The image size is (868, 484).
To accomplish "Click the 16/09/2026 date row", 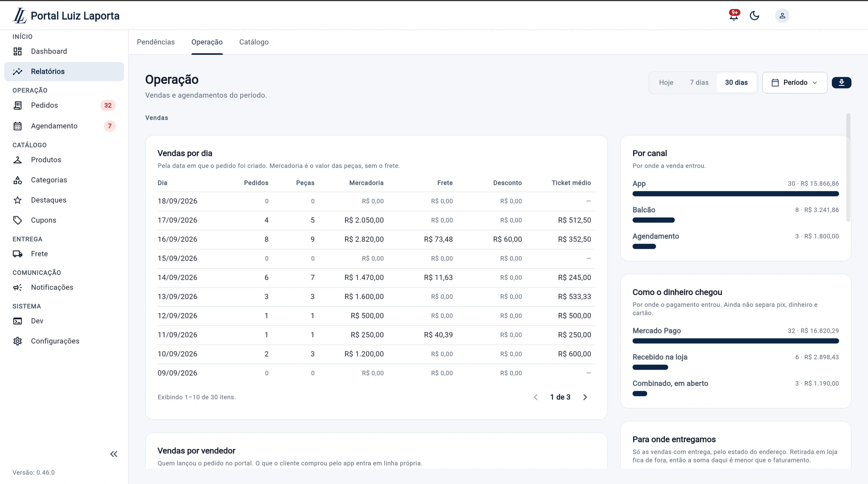I will (x=376, y=240).
